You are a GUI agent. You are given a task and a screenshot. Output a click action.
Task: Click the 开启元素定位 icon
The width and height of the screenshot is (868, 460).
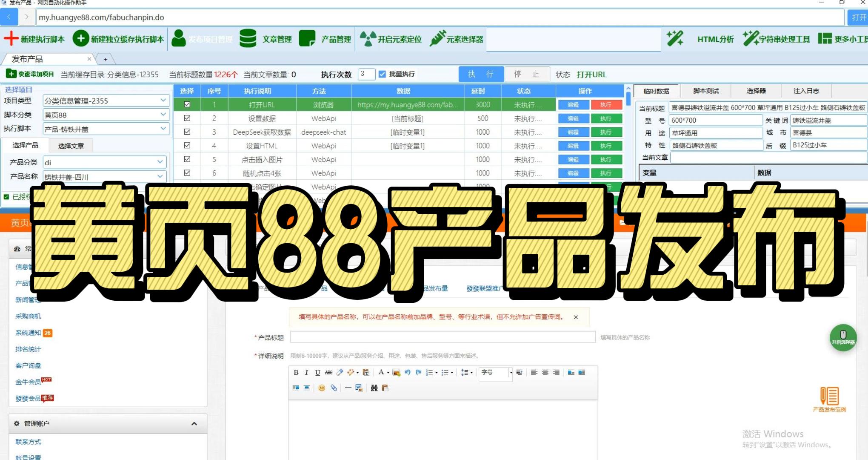coord(389,38)
